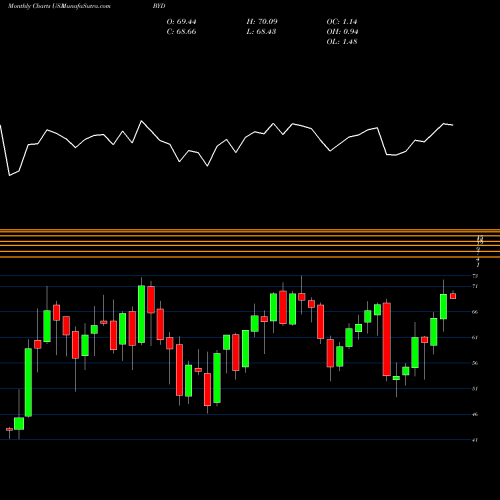The width and height of the screenshot is (500, 500).
Task: Click the OL: 1.48 reading
Action: [342, 42]
